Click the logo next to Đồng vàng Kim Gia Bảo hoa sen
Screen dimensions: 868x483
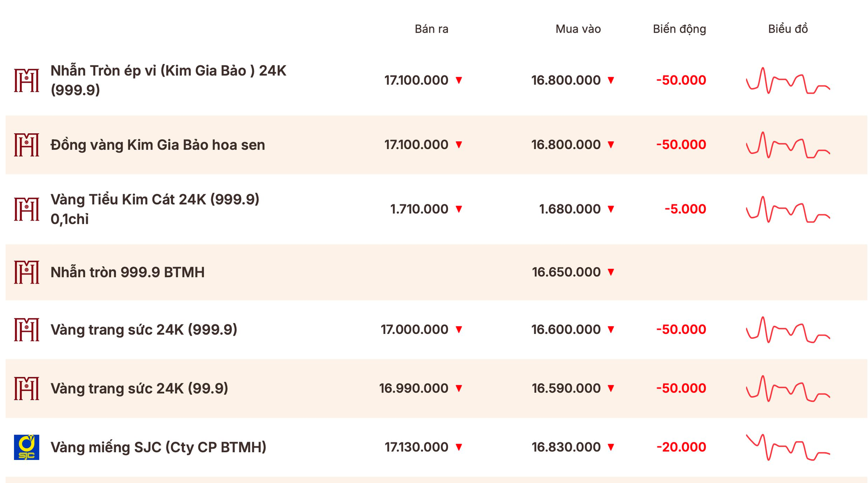coord(26,145)
